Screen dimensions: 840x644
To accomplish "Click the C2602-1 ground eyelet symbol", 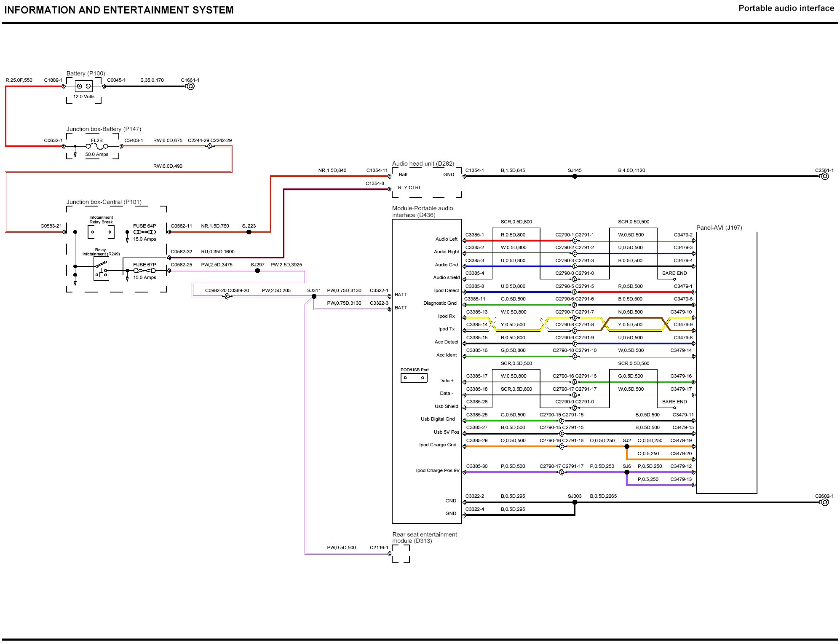I will point(825,502).
